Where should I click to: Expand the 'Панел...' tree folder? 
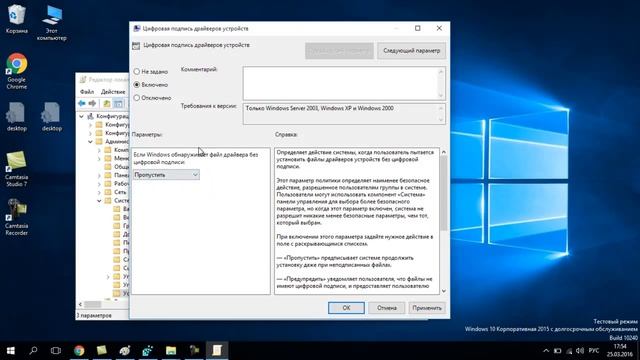(99, 176)
